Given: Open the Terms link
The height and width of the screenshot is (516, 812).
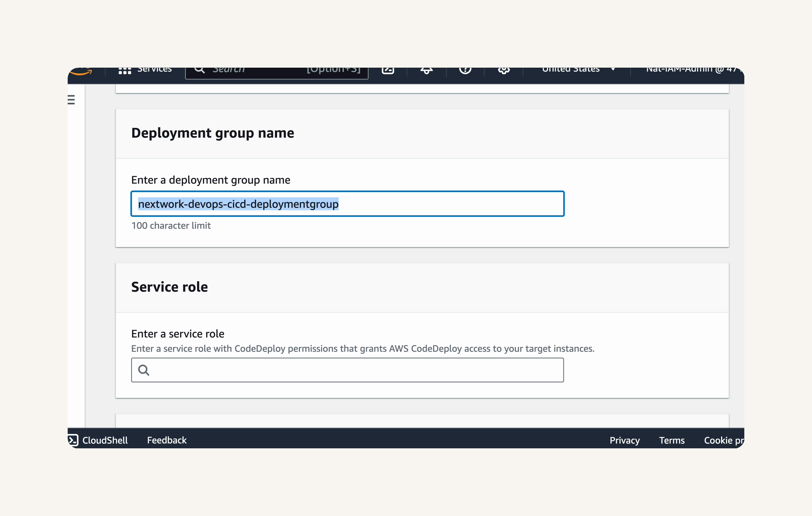Looking at the screenshot, I should coord(672,440).
